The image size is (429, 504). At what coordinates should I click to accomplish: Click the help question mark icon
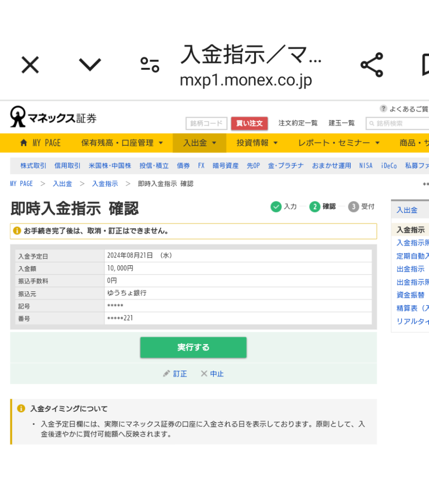(x=383, y=109)
